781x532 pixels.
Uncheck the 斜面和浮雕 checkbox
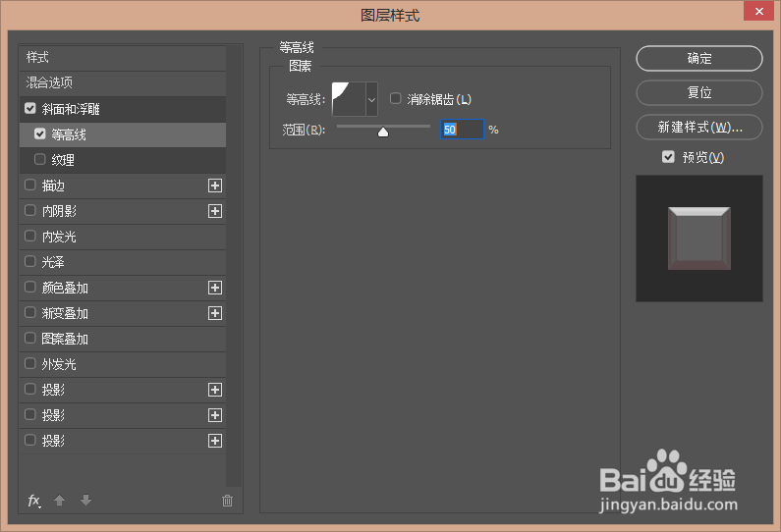30,109
